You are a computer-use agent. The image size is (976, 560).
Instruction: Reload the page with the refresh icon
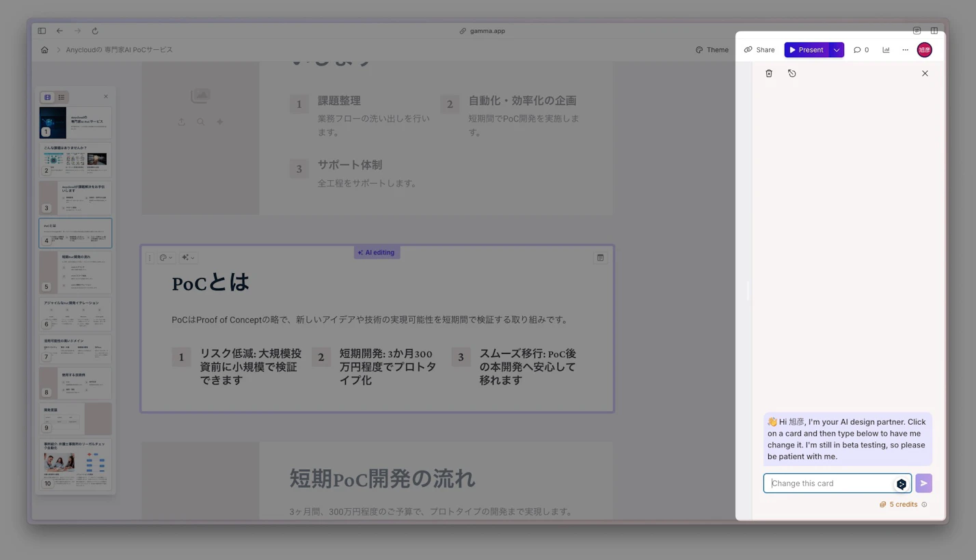(95, 31)
